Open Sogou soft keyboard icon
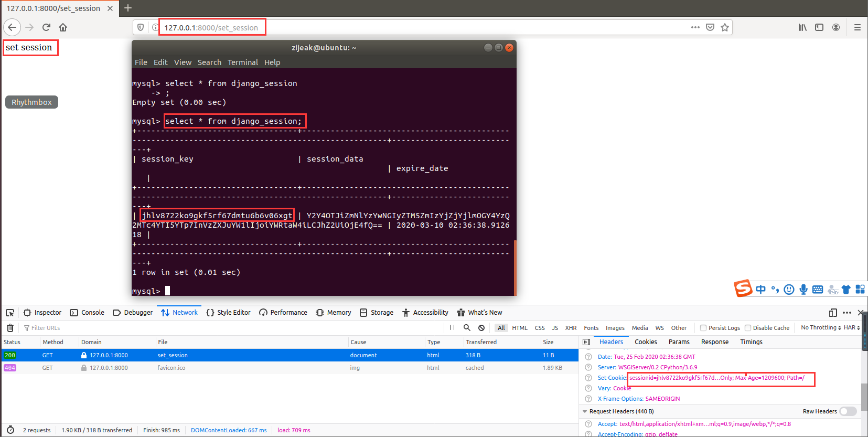Viewport: 868px width, 437px height. (817, 290)
